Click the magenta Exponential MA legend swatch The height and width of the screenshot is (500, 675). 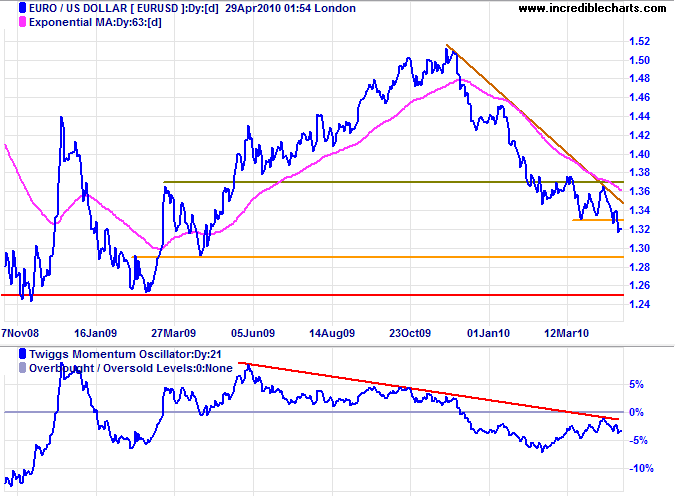22,22
